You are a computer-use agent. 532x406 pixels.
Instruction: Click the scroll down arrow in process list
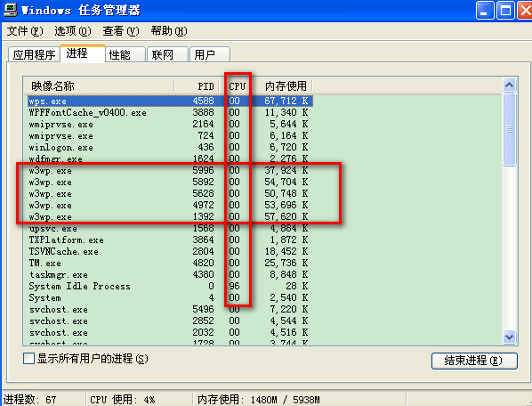pos(509,337)
